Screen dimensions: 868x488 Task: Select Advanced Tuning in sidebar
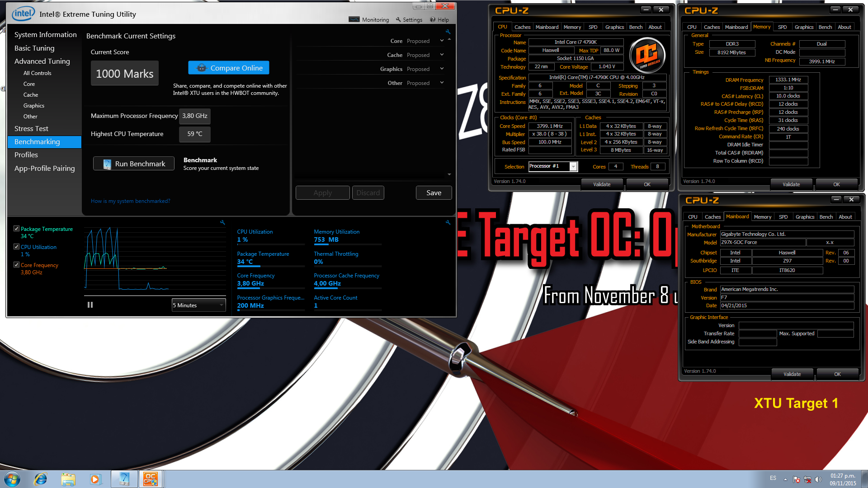point(42,61)
